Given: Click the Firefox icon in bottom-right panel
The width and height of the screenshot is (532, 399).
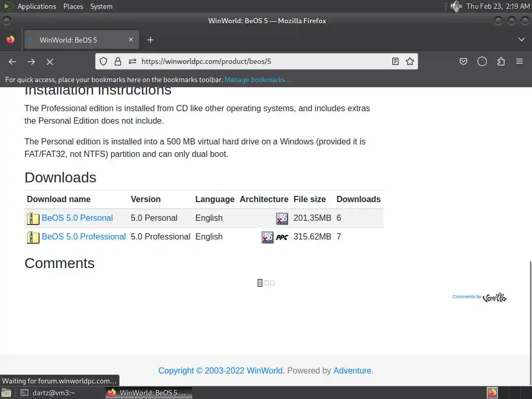Looking at the screenshot, I should pyautogui.click(x=492, y=393).
